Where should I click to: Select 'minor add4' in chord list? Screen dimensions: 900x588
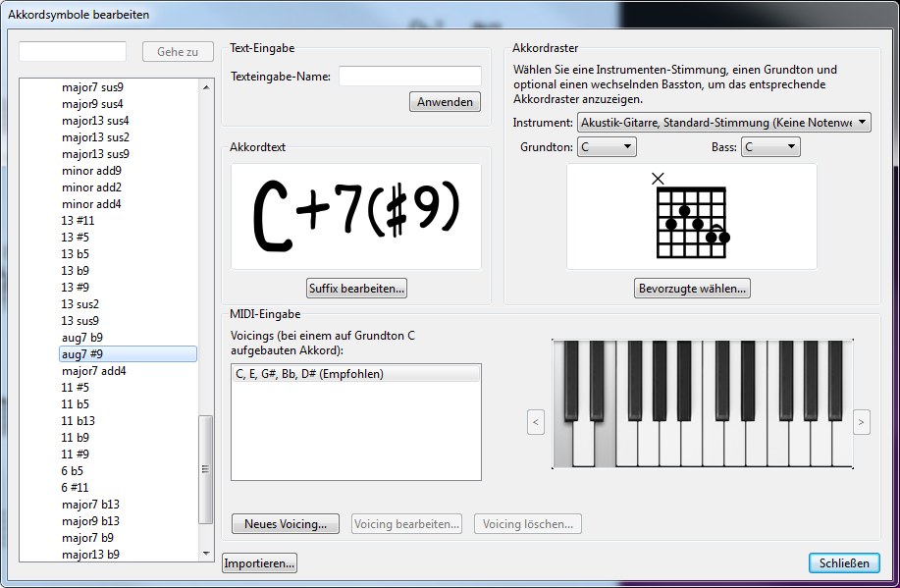(92, 204)
